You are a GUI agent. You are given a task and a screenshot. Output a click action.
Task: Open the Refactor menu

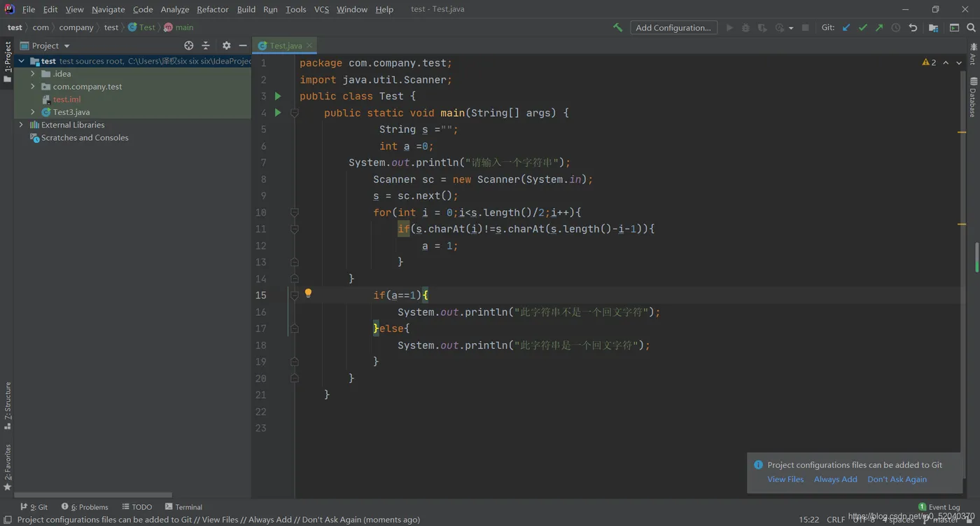213,9
